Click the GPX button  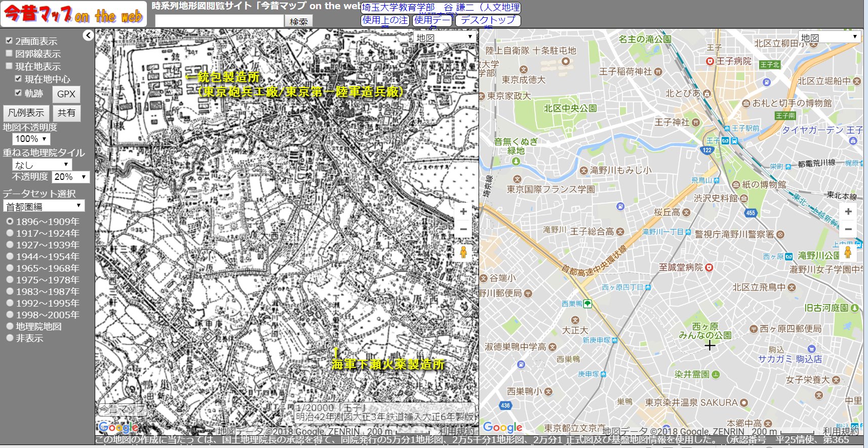(x=66, y=94)
